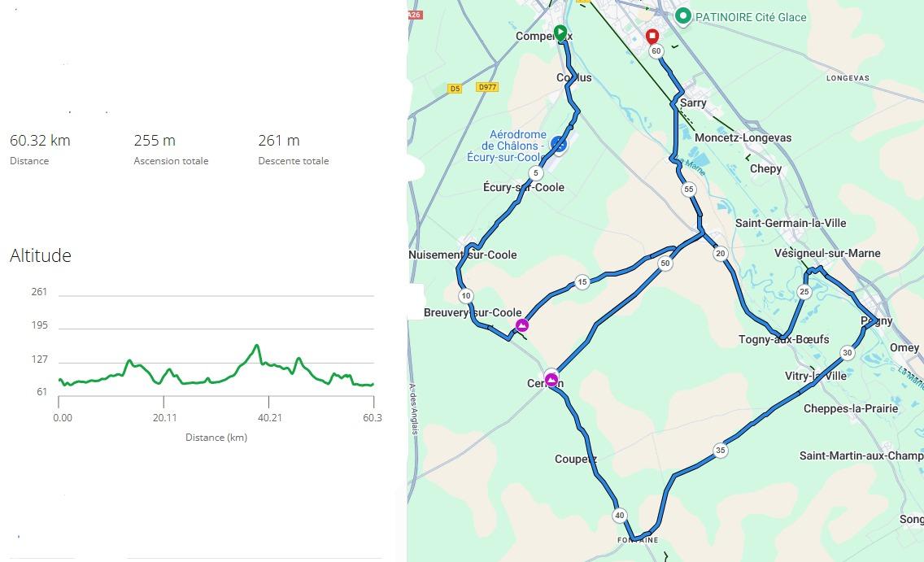This screenshot has height=562, width=924.
Task: Click the kilometer 55 route marker
Action: tap(689, 190)
